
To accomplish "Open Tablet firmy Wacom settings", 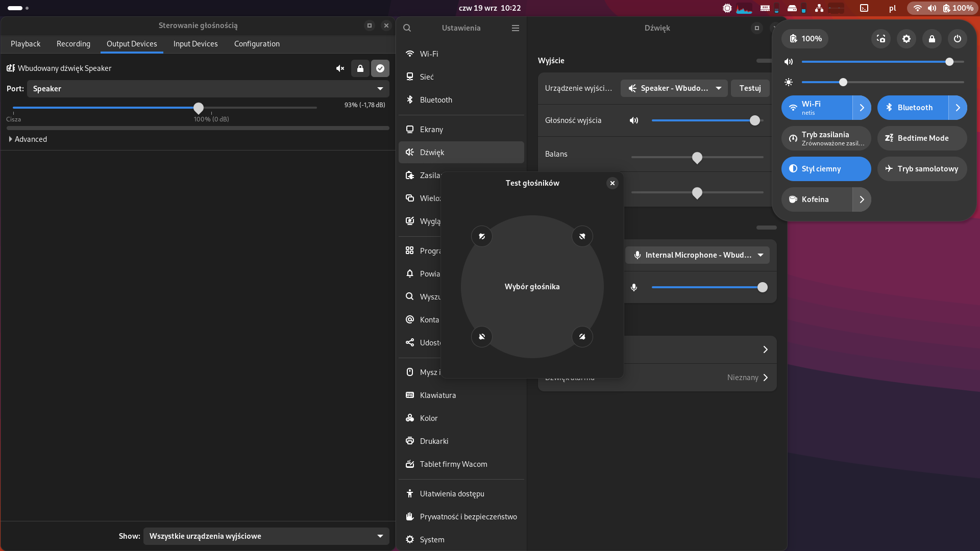I will (x=461, y=464).
